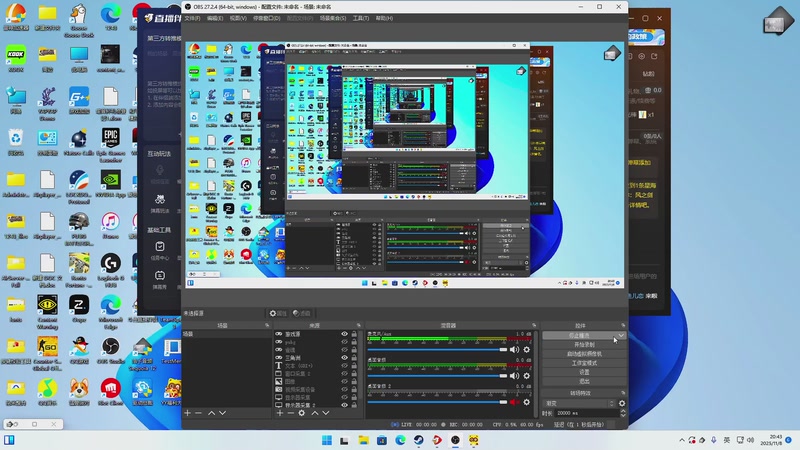Open the 渐变 transition dropdown
The height and width of the screenshot is (450, 800).
point(580,403)
